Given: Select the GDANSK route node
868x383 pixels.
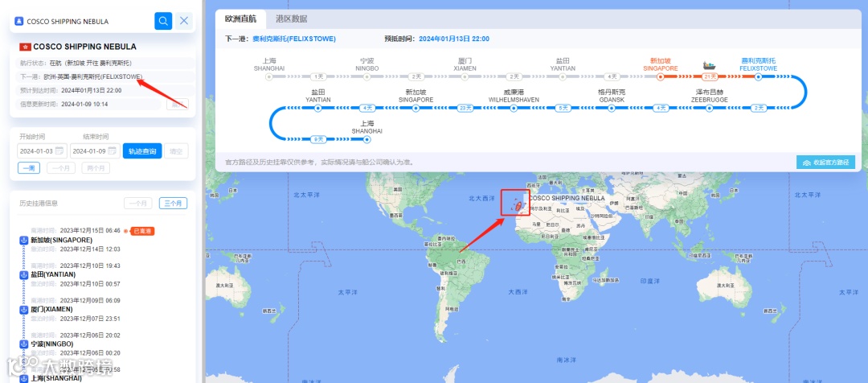Looking at the screenshot, I should click(612, 109).
